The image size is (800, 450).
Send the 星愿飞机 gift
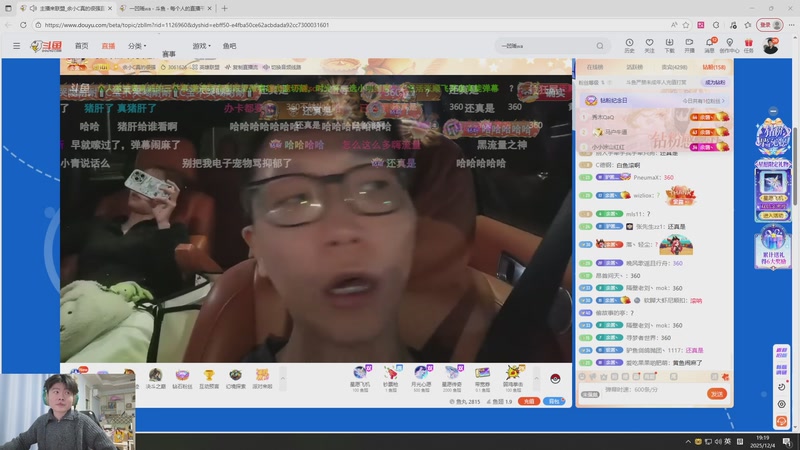[361, 379]
